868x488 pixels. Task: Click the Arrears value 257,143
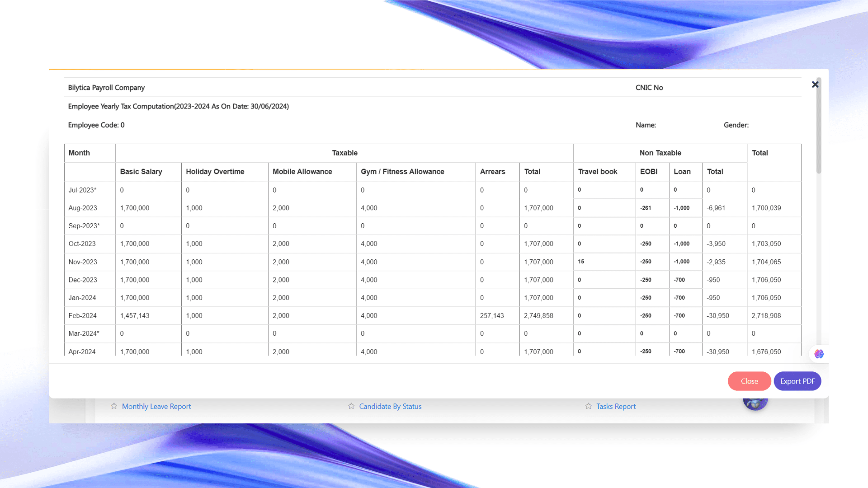492,315
